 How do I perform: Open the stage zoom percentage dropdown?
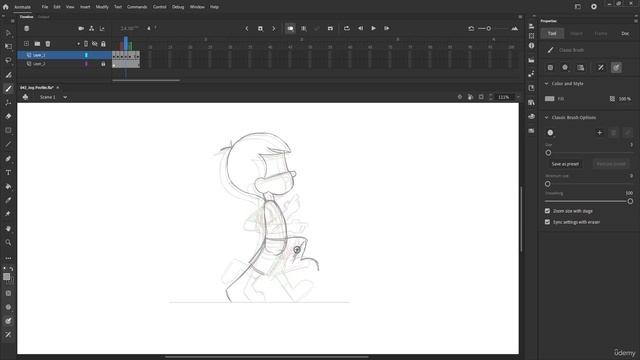(x=518, y=97)
